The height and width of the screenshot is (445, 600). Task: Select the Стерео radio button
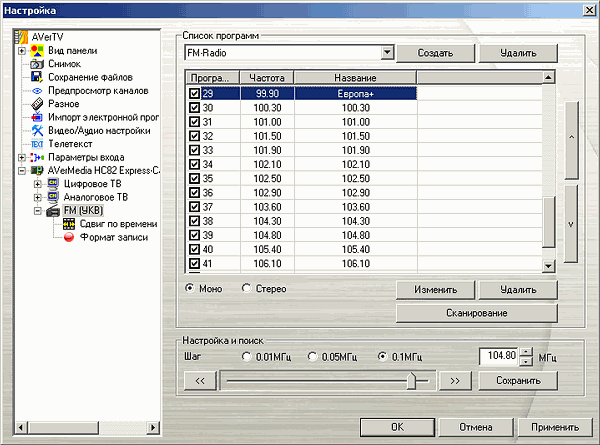click(247, 289)
